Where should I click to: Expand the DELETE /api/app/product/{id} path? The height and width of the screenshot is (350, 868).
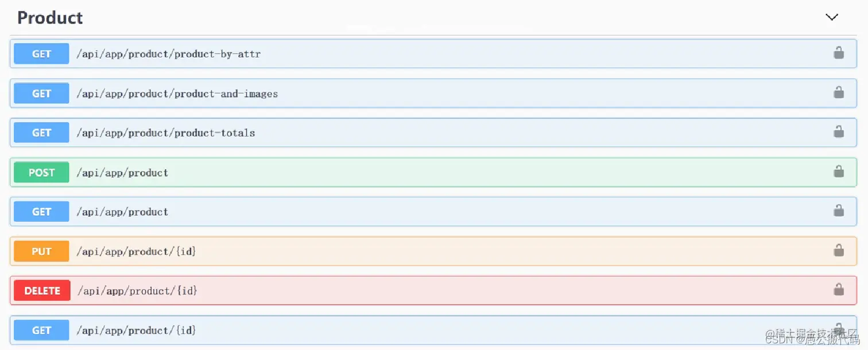click(138, 291)
